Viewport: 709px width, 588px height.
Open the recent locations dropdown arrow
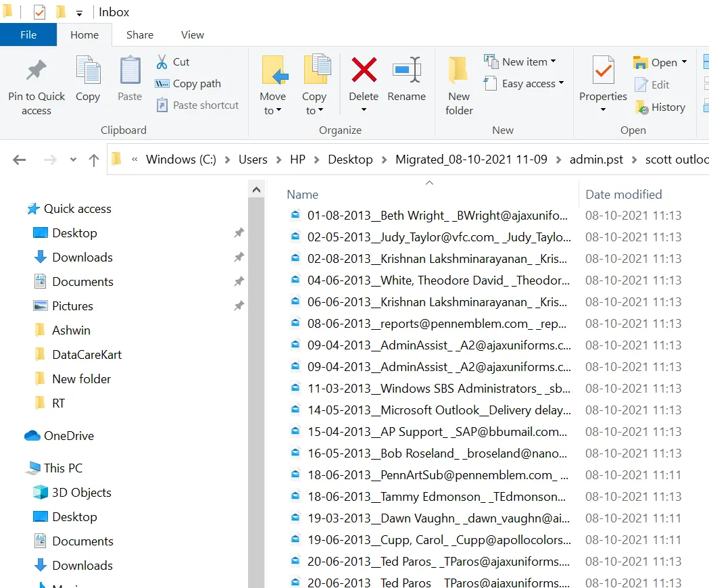tap(73, 160)
